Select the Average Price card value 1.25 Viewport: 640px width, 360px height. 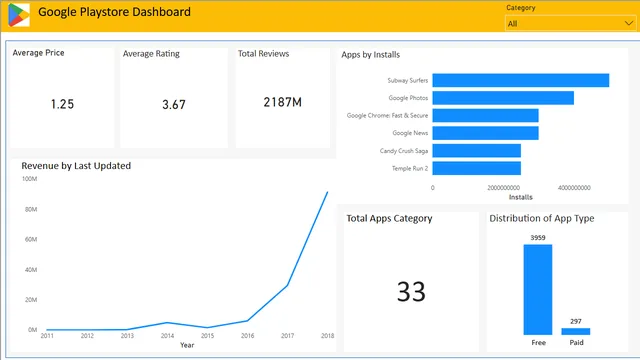tap(62, 104)
